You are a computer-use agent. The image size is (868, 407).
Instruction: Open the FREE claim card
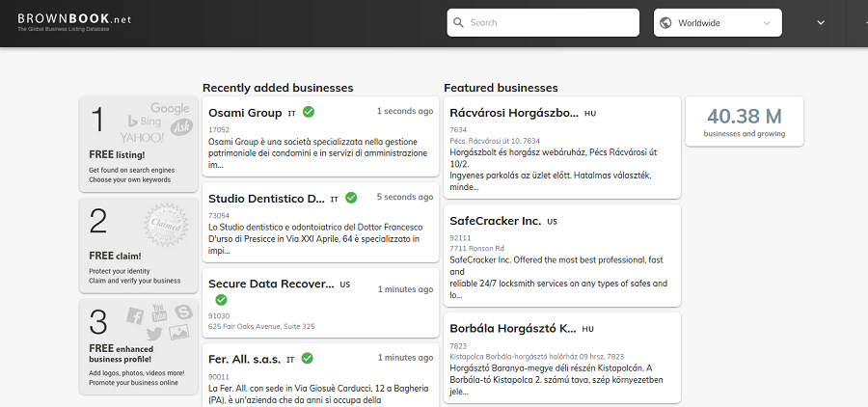click(138, 245)
